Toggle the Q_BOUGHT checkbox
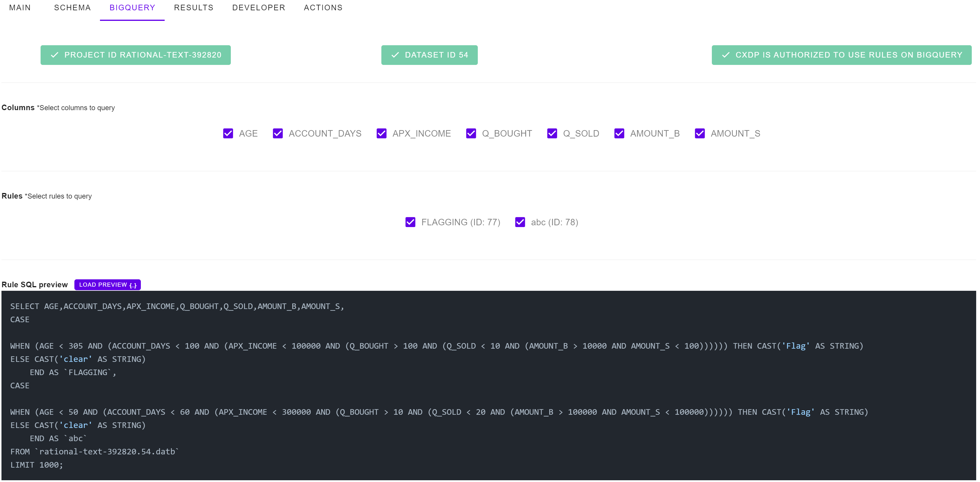Image resolution: width=980 pixels, height=482 pixels. [471, 133]
